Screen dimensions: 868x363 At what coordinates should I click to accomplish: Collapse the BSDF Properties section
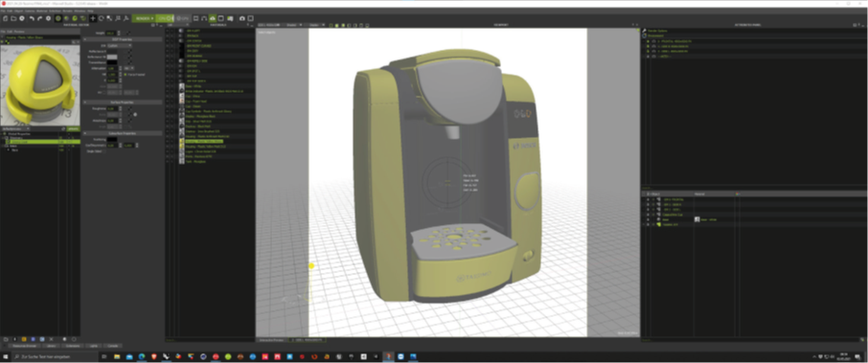(x=85, y=39)
